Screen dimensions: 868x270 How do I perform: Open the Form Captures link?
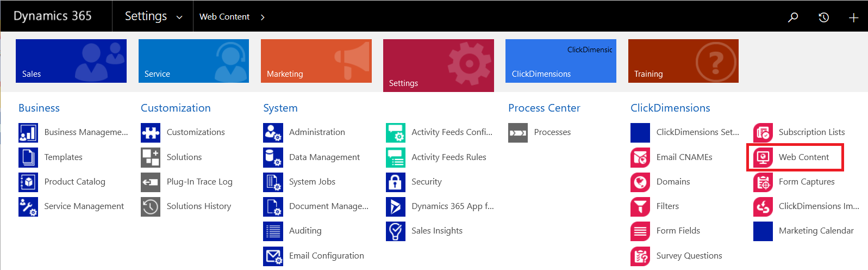pos(807,182)
